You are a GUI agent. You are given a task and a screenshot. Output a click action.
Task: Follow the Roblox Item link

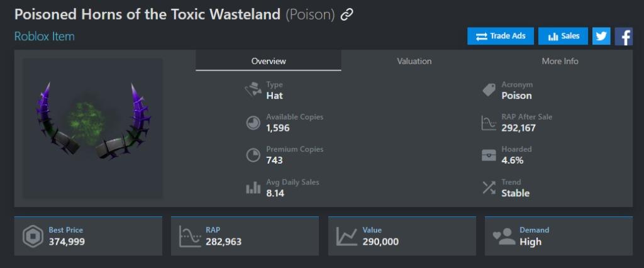[44, 36]
